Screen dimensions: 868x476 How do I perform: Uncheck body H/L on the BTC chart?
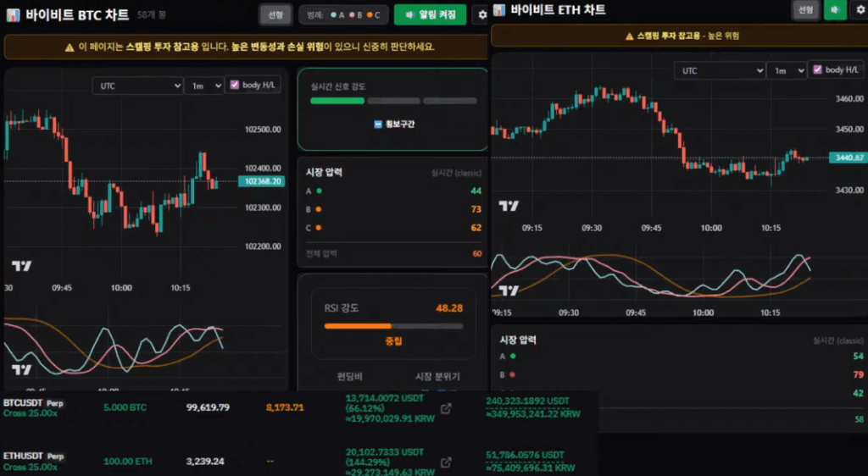(235, 85)
